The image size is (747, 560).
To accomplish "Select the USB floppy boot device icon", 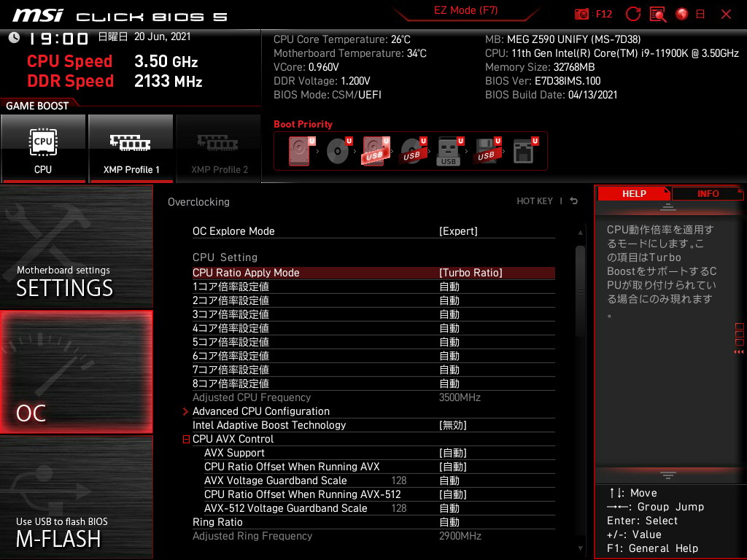I will (x=487, y=151).
